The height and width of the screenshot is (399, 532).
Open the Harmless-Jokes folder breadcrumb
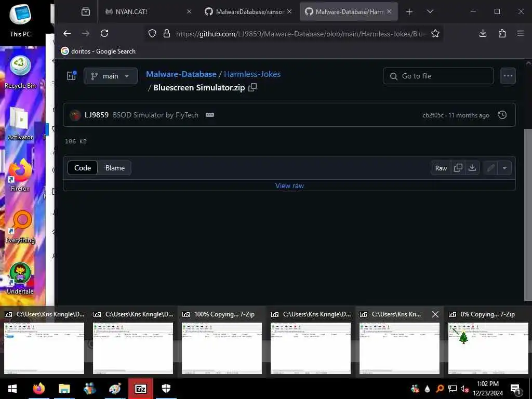click(x=252, y=74)
